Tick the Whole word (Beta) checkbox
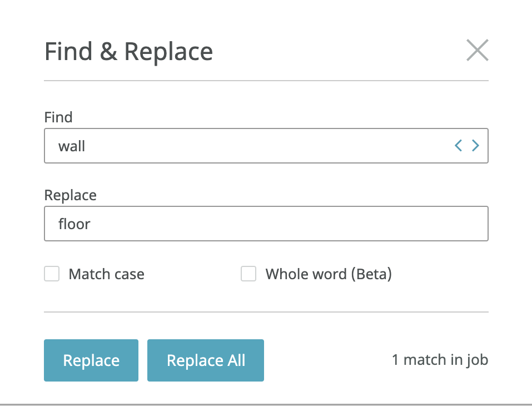Screen dimensions: 532x406 click(x=248, y=274)
